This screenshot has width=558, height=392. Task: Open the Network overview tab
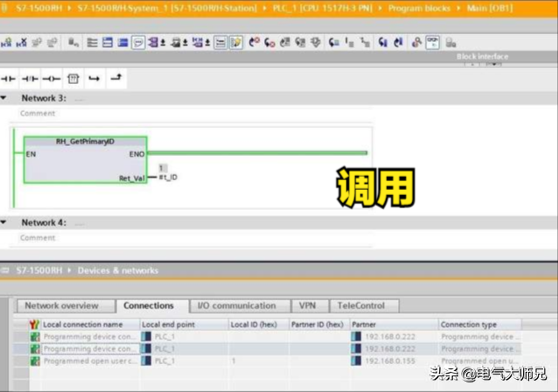[66, 306]
